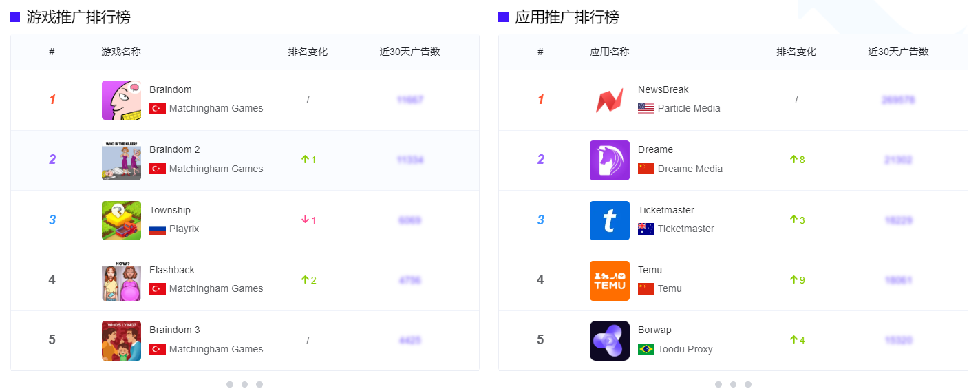Viewport: 980px width, 391px height.
Task: Open the Township game icon
Action: pyautogui.click(x=121, y=220)
